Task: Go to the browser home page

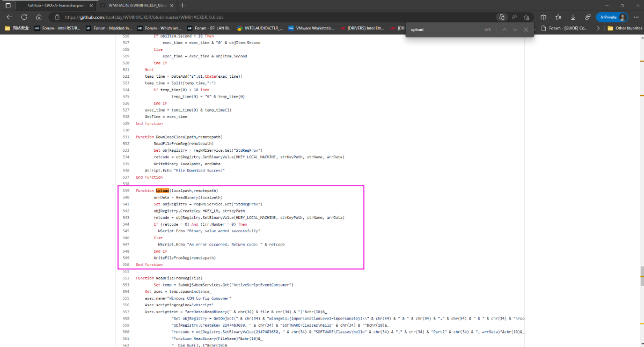Action: 39,17
